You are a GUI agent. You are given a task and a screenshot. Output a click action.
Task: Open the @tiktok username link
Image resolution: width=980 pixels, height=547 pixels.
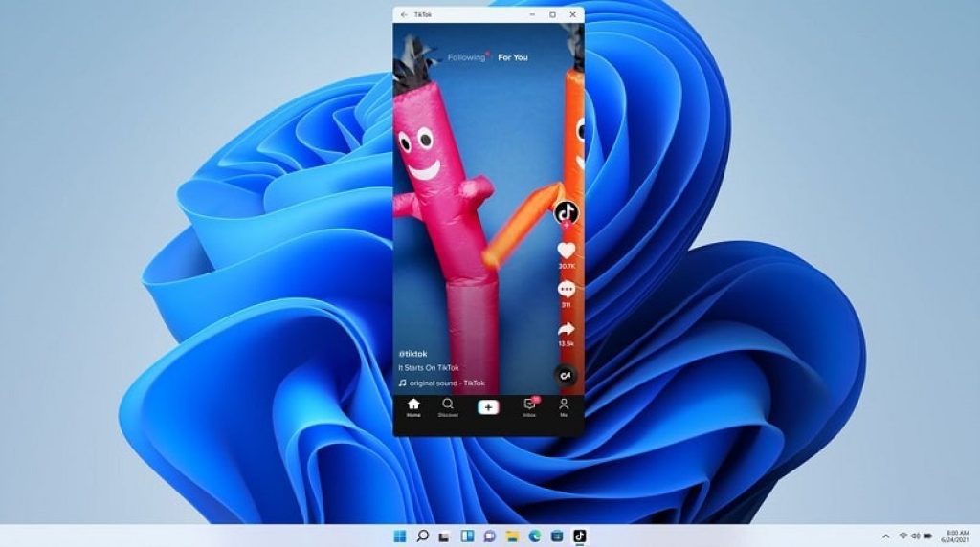(413, 354)
